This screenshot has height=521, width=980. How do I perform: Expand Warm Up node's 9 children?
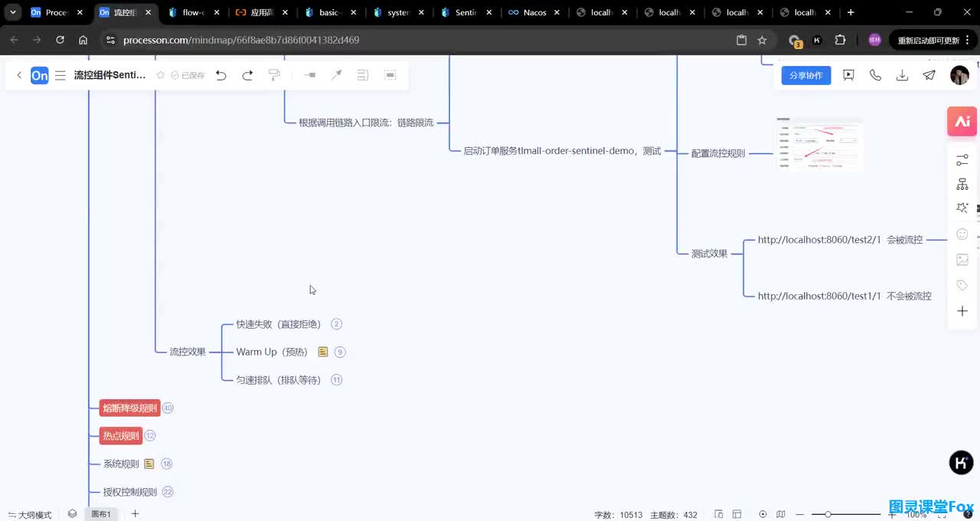(340, 352)
